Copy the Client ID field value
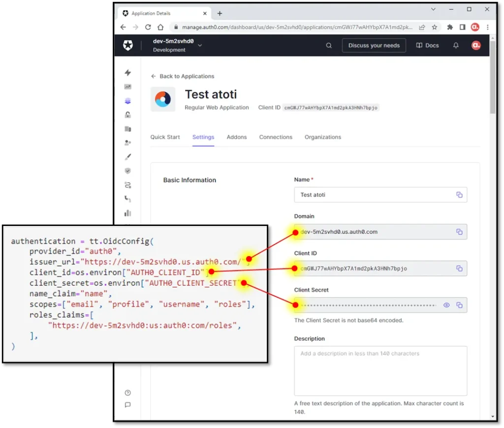The height and width of the screenshot is (428, 504). 459,268
